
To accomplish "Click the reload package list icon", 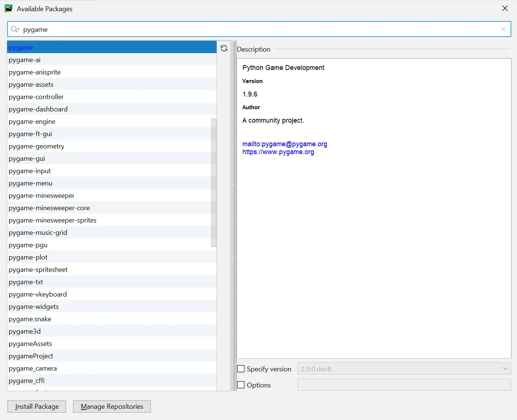I will pos(224,48).
